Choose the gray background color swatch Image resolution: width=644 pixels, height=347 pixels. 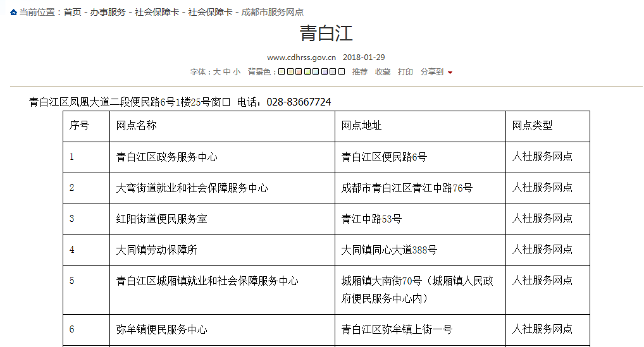click(333, 71)
